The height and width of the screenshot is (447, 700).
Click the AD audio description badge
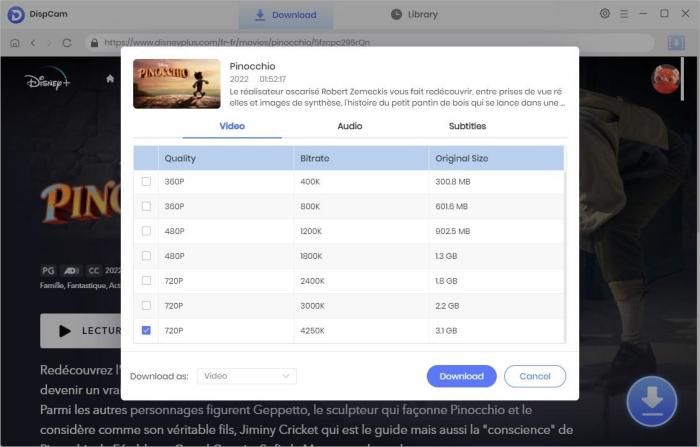click(x=71, y=271)
